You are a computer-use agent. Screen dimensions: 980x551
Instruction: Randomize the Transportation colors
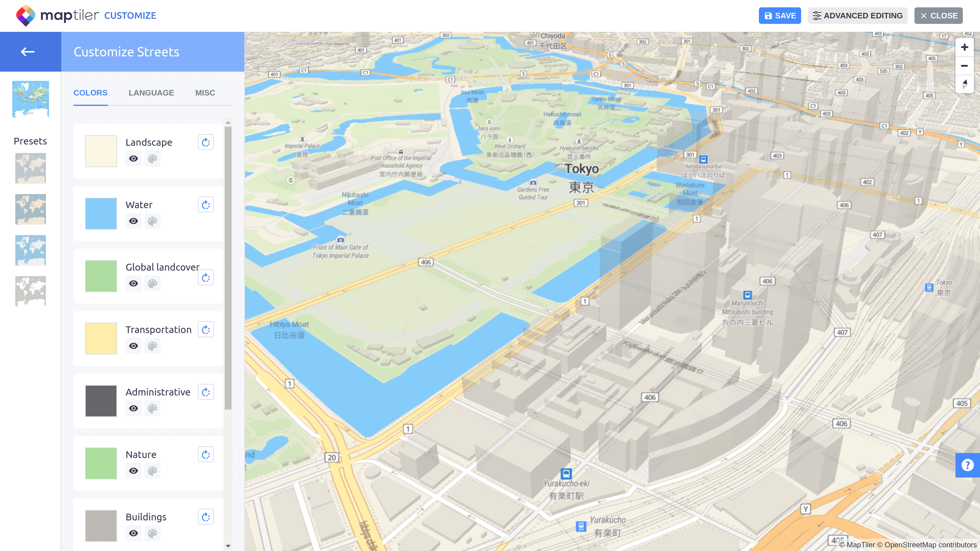[205, 329]
